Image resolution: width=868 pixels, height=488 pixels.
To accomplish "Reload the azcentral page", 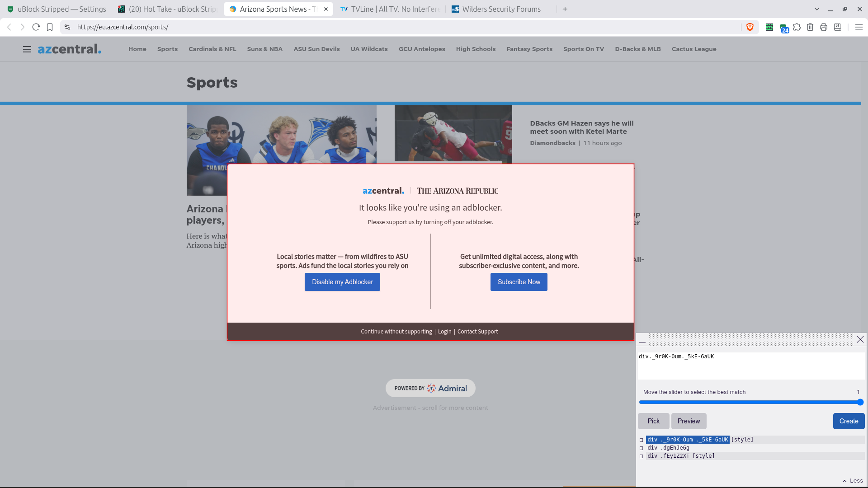I will coord(36,27).
